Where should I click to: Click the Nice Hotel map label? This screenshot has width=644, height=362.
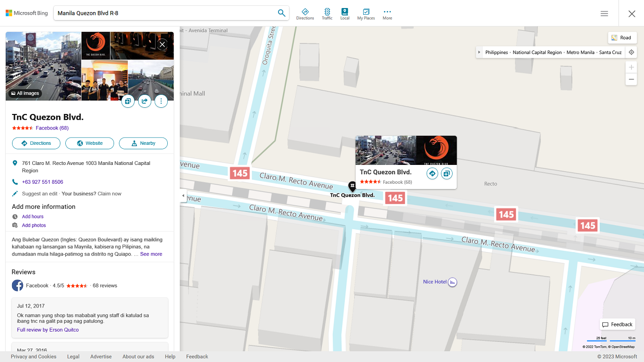[x=435, y=282]
